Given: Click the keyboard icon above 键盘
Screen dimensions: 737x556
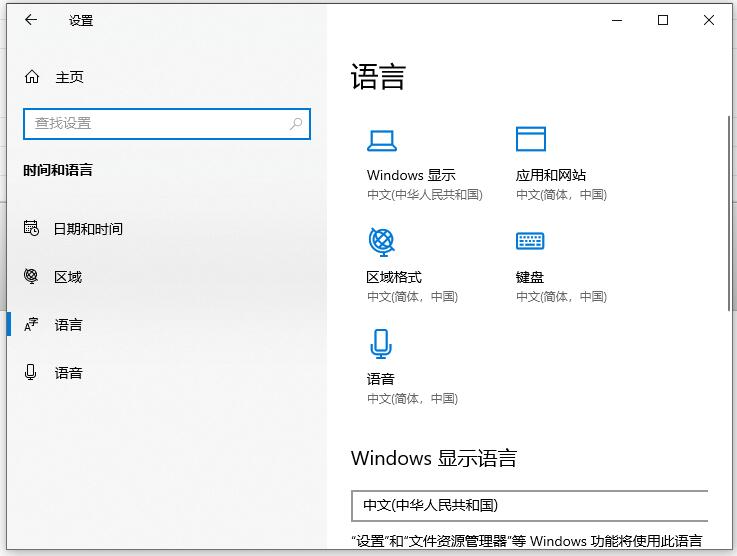Looking at the screenshot, I should point(530,241).
